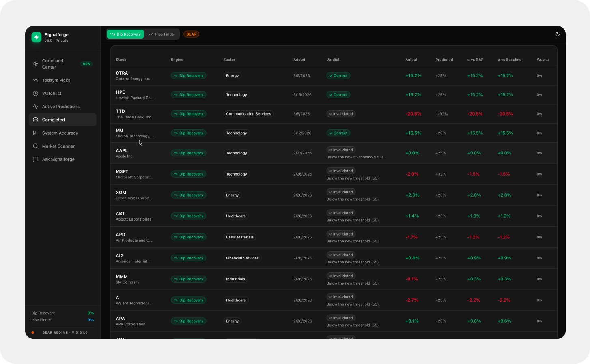Click the Watchlist clock icon
This screenshot has width=590, height=364.
[35, 93]
